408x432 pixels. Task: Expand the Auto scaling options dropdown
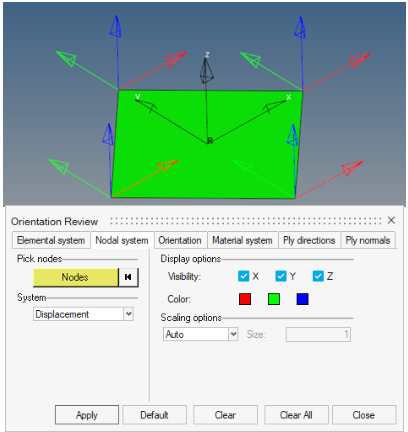click(200, 334)
